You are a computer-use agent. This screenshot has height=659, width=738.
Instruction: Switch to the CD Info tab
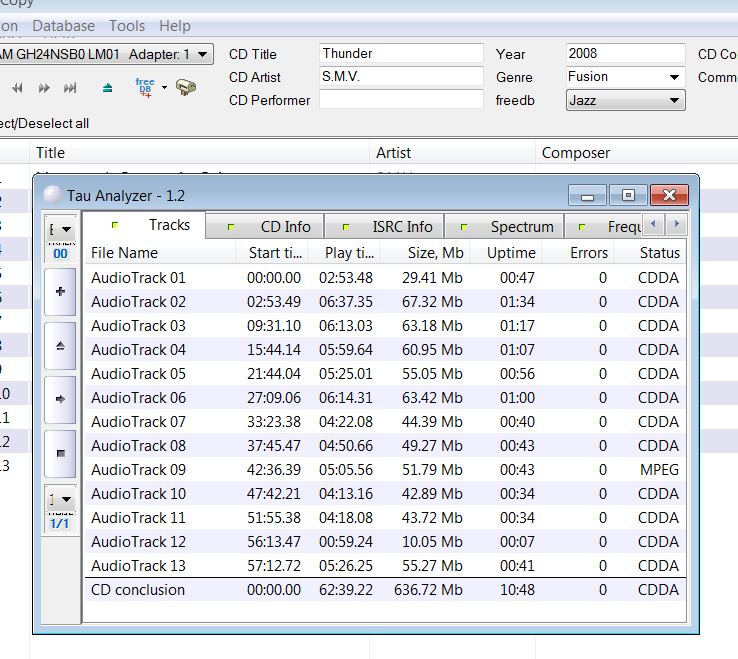tap(265, 227)
